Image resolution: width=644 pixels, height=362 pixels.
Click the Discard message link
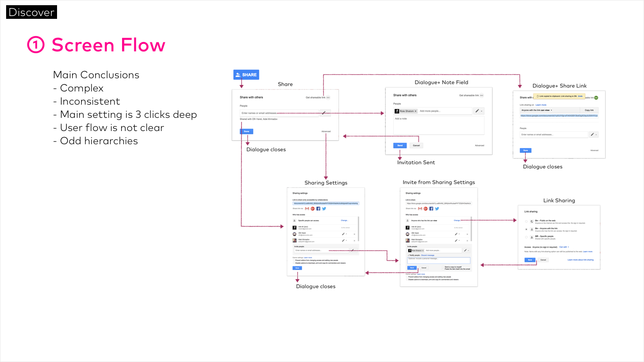pyautogui.click(x=428, y=255)
